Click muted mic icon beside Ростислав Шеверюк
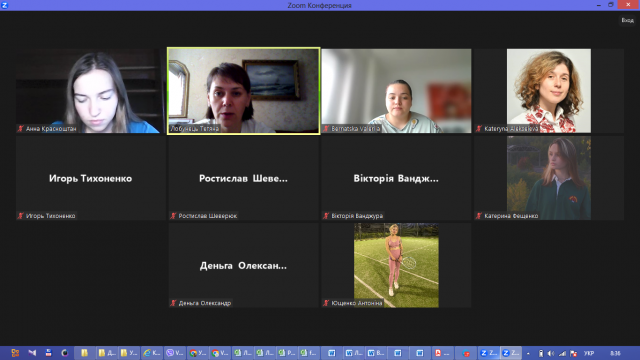 [173, 216]
